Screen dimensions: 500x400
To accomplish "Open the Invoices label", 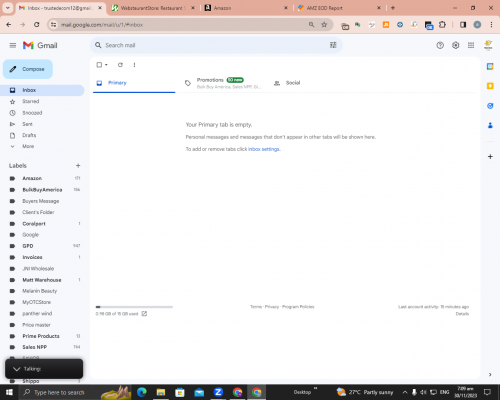I will point(32,257).
